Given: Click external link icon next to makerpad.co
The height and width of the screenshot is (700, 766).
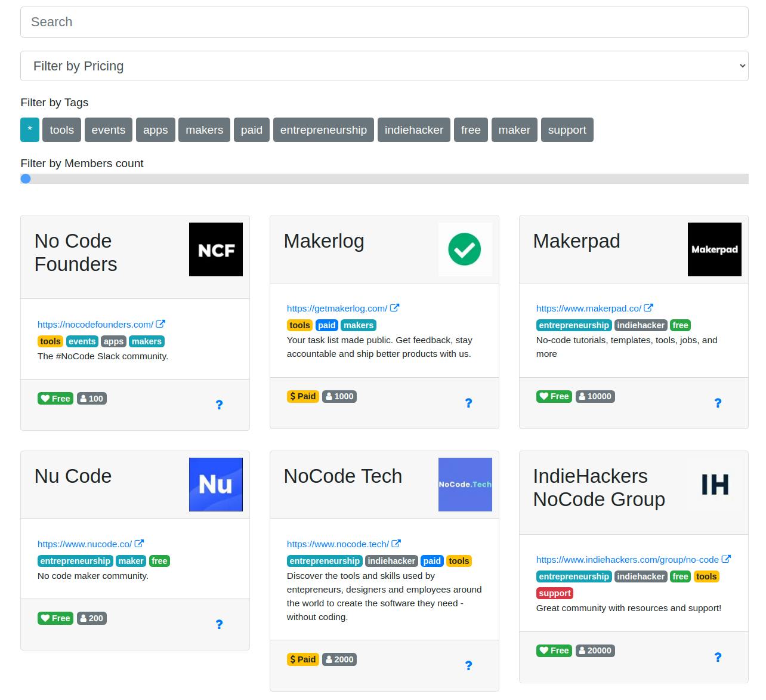Looking at the screenshot, I should tap(648, 308).
